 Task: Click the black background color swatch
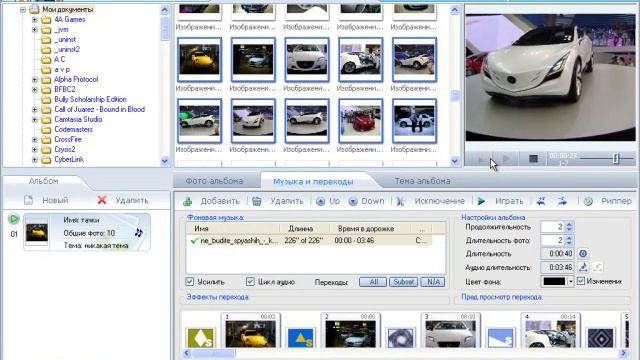coord(554,281)
